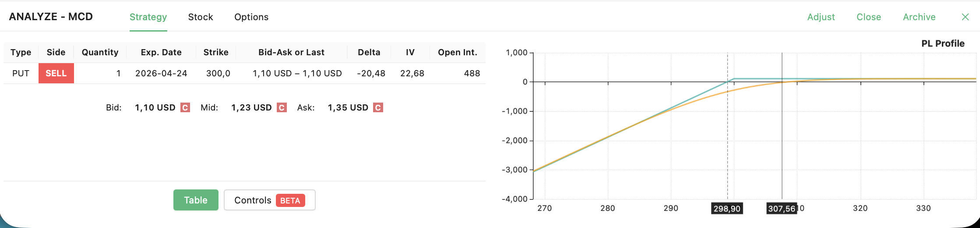Show the Table view

pos(196,200)
